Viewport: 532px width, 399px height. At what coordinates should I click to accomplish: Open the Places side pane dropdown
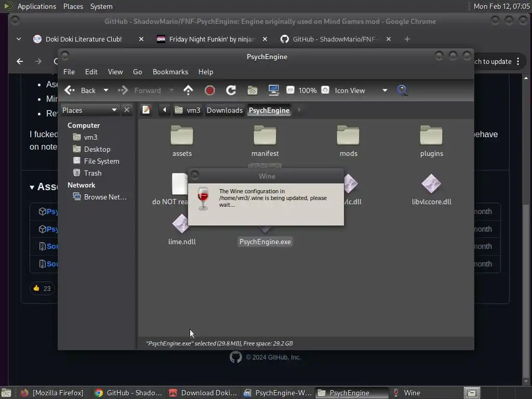click(89, 110)
